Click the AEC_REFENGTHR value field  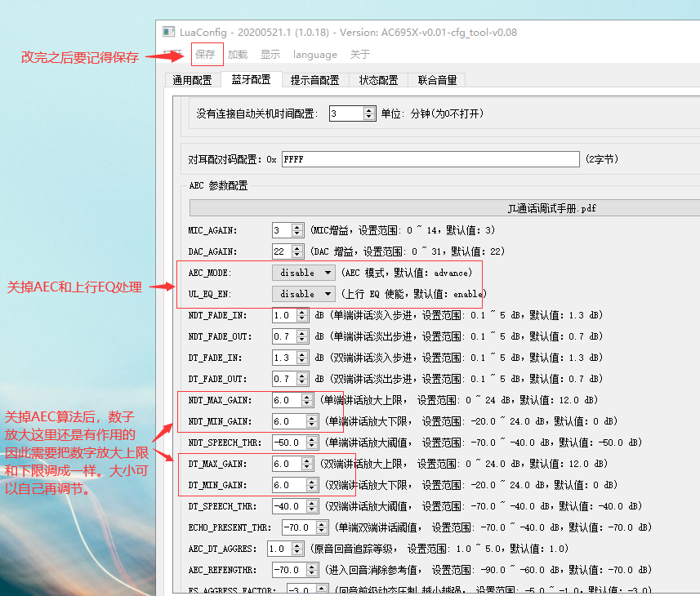pyautogui.click(x=289, y=570)
